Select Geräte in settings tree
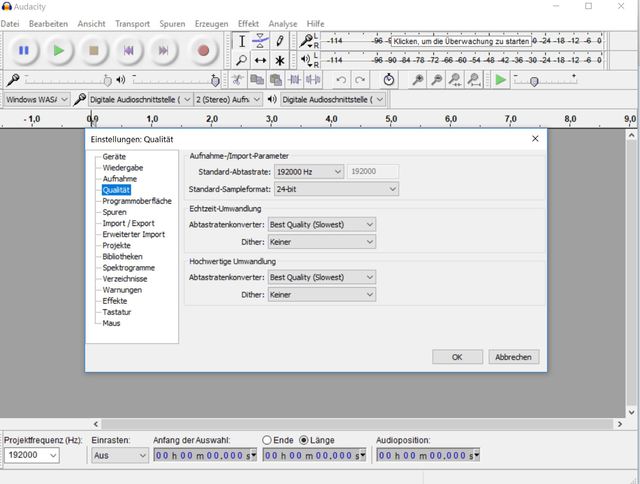The height and width of the screenshot is (484, 640). (x=114, y=157)
